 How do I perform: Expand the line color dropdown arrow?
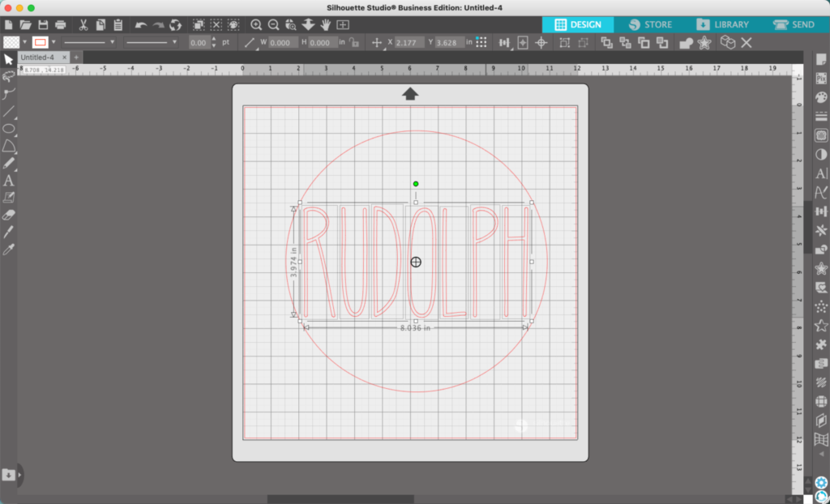(x=53, y=42)
